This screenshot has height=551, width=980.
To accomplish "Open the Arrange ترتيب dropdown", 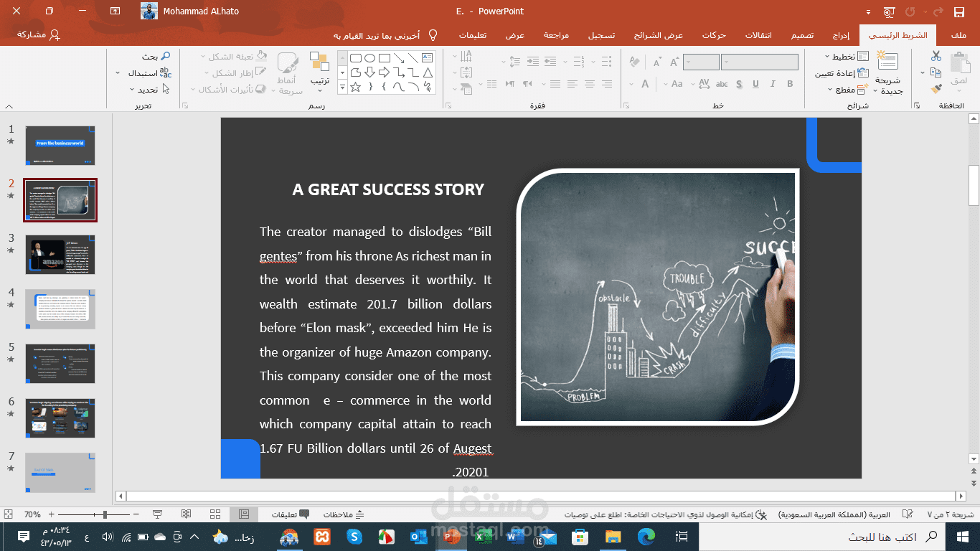I will pyautogui.click(x=320, y=72).
